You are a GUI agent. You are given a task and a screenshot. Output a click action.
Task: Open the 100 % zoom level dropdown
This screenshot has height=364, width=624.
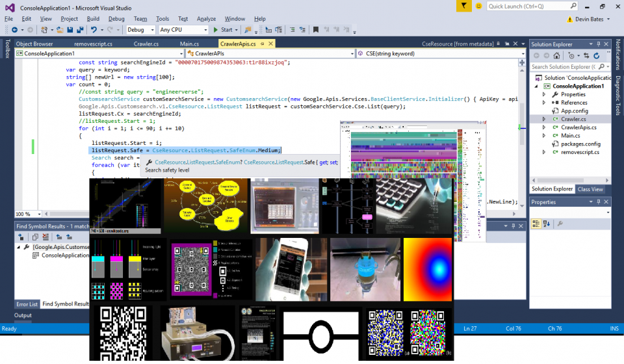28,214
